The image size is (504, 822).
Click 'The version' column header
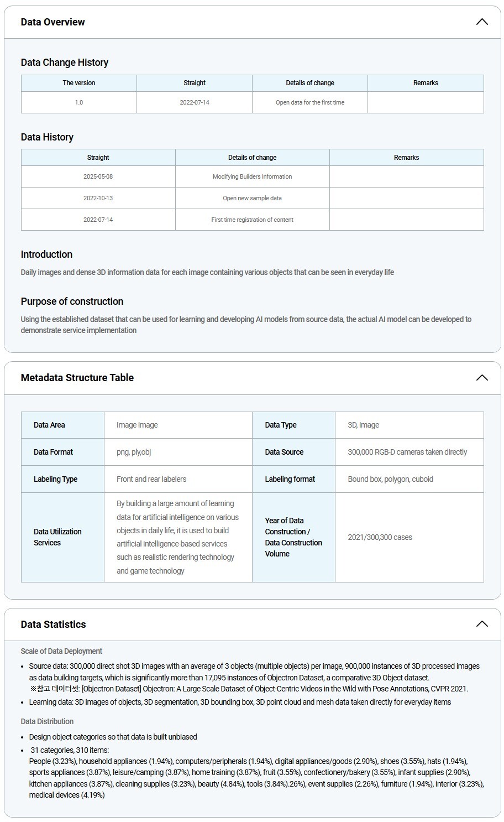(79, 83)
